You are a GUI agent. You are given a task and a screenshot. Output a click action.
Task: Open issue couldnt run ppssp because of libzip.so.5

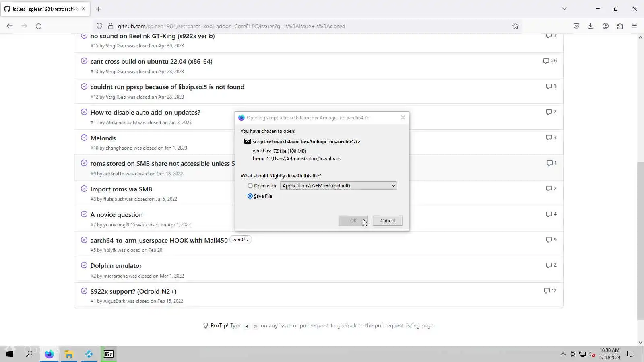pyautogui.click(x=167, y=87)
